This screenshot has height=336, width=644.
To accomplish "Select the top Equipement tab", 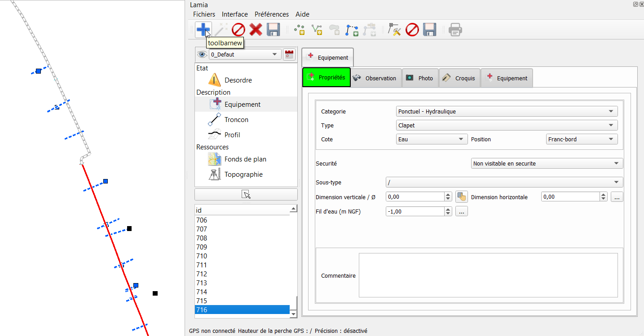I will pos(327,57).
